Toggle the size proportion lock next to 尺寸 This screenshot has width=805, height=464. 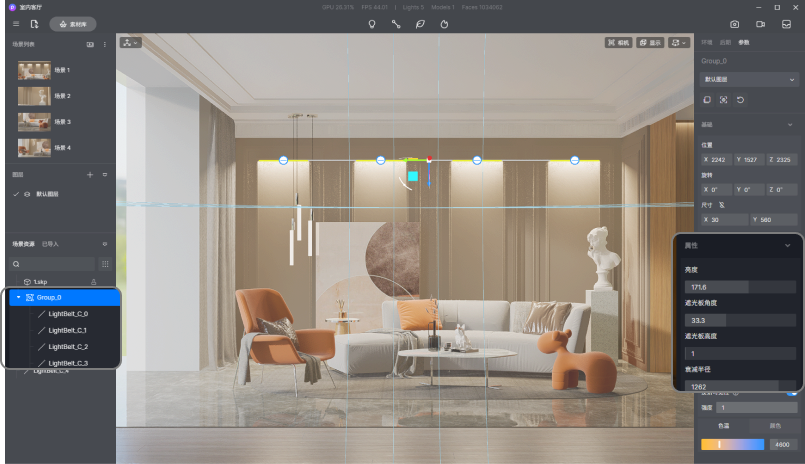721,204
